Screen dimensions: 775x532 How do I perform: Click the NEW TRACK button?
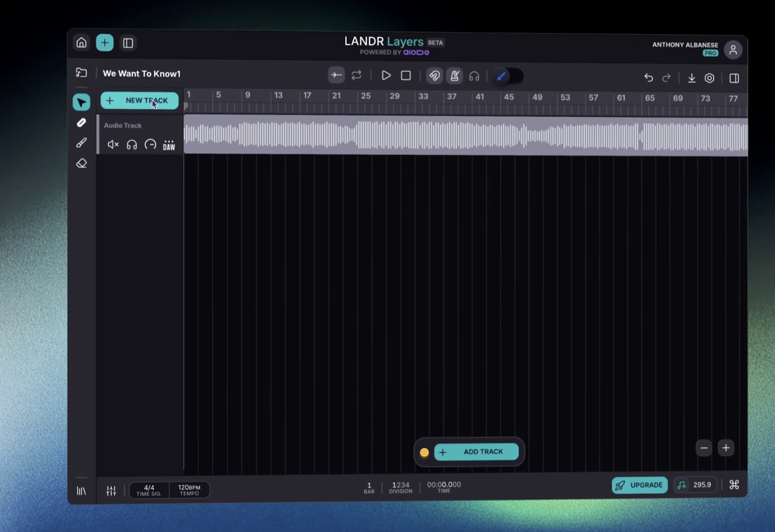(x=139, y=101)
